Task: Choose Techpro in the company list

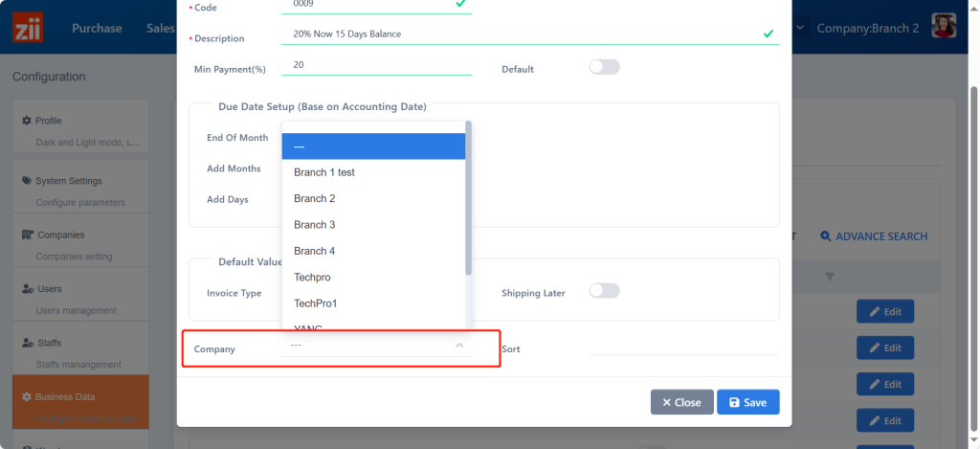Action: click(x=313, y=277)
